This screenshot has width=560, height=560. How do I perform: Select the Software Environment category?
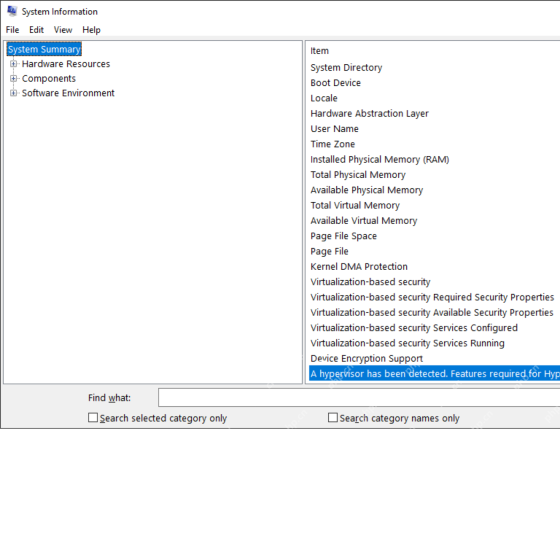click(68, 93)
